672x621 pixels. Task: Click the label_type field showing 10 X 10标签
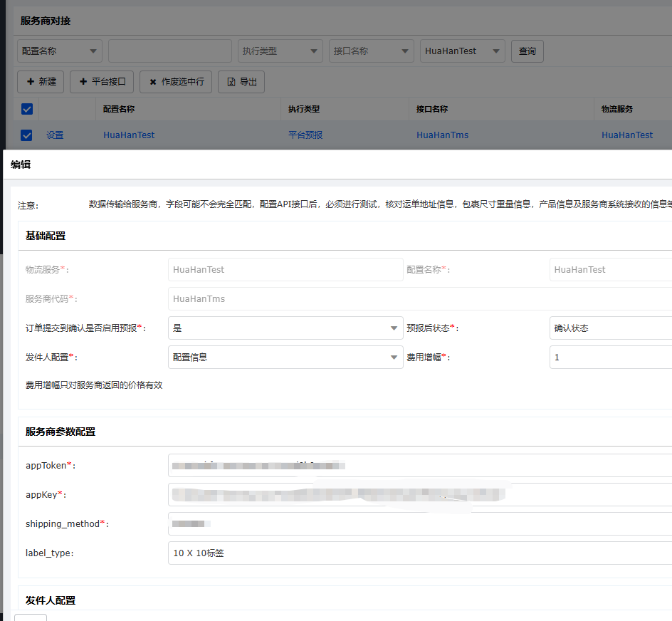(420, 553)
